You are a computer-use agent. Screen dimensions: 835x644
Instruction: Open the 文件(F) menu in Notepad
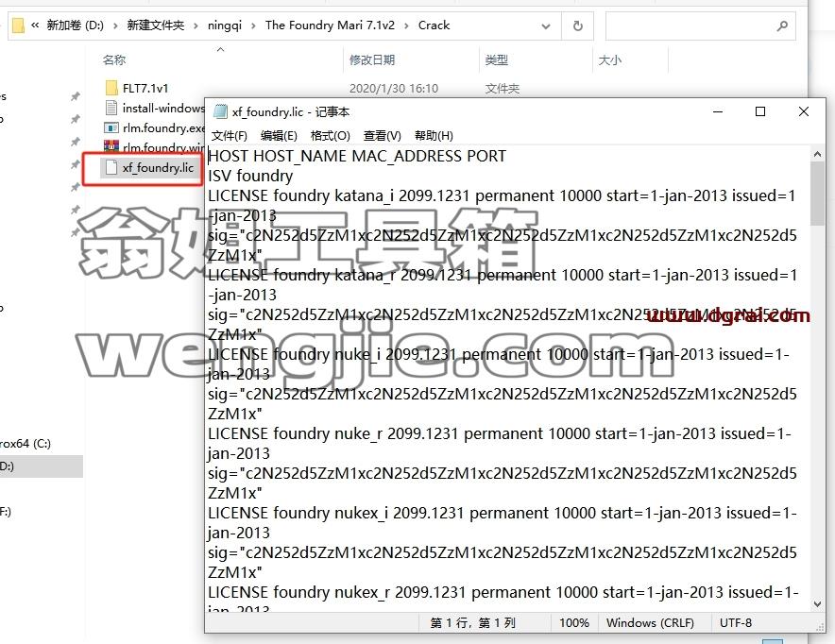click(230, 136)
